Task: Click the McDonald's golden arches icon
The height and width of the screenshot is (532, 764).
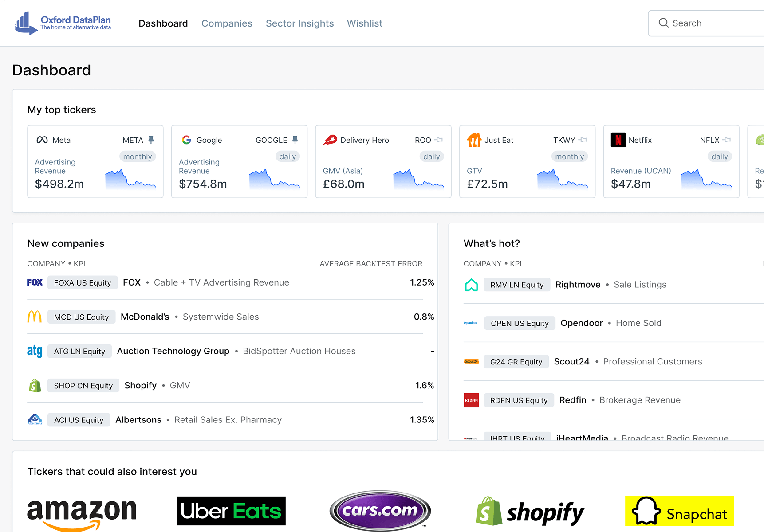Action: (35, 317)
